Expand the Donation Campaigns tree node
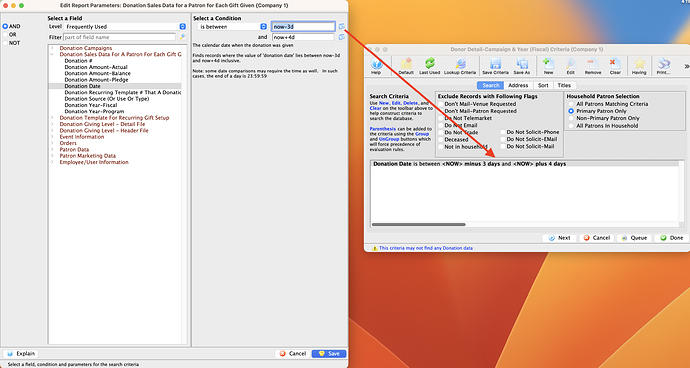 click(x=52, y=48)
